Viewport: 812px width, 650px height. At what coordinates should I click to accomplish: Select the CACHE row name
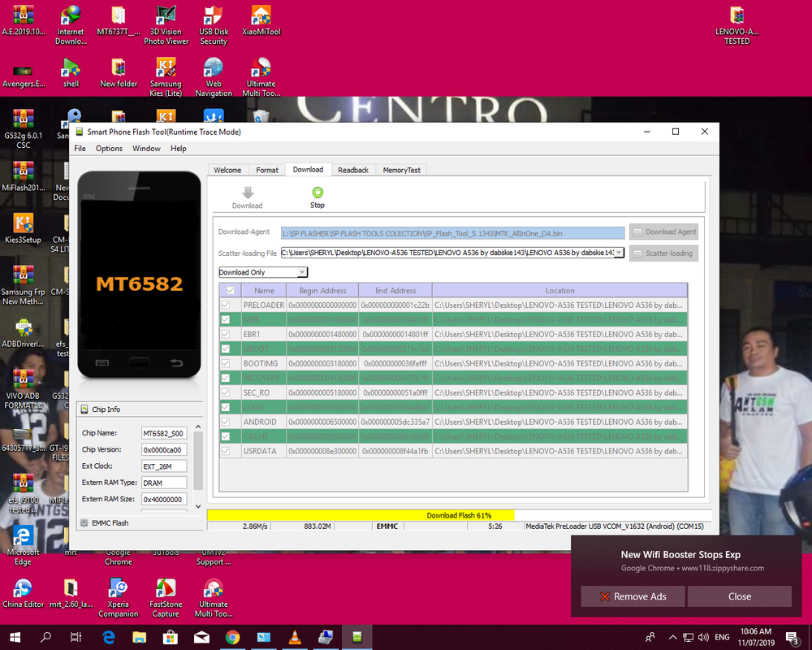tap(256, 436)
